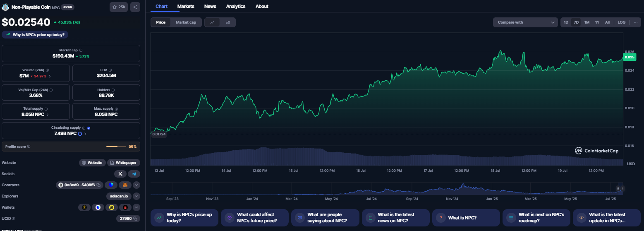Click the Holders info icon
Viewport: 644px width, 231px height.
(113, 90)
